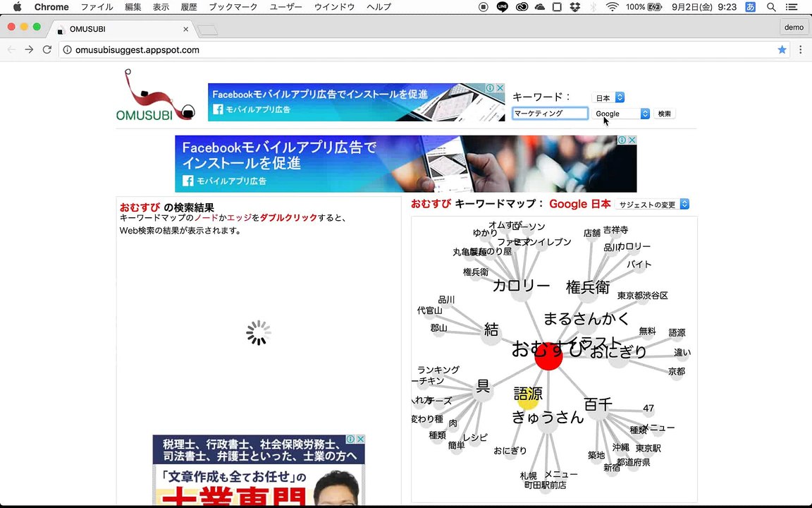Open Chrome's three-dot menu
Image resolution: width=812 pixels, height=508 pixels.
click(801, 50)
